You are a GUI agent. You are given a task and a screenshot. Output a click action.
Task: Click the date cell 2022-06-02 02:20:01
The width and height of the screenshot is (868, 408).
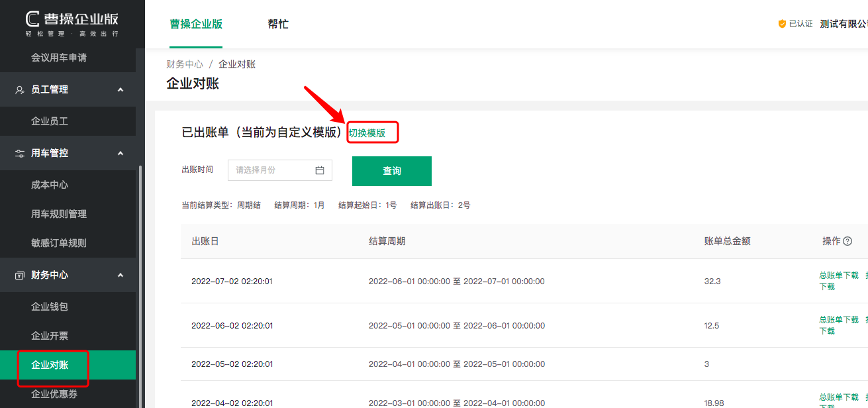[232, 326]
